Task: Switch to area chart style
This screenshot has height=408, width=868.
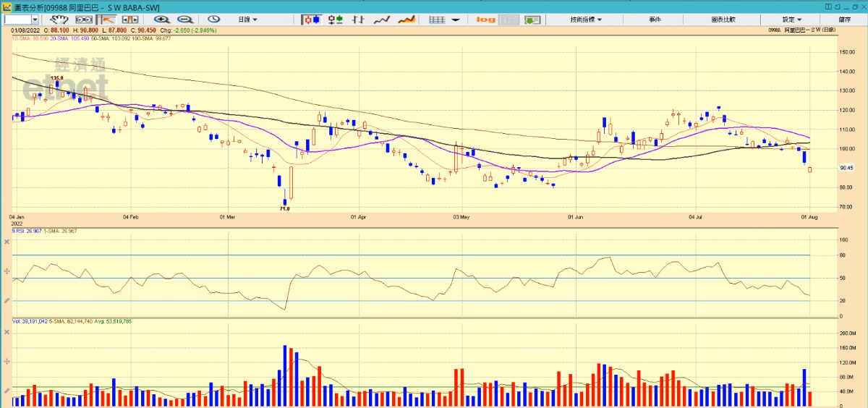Action: pyautogui.click(x=407, y=20)
